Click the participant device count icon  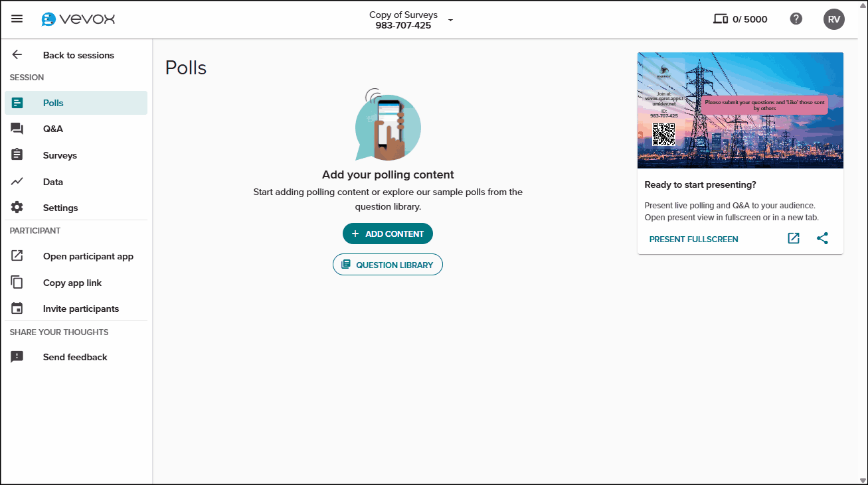pos(721,19)
